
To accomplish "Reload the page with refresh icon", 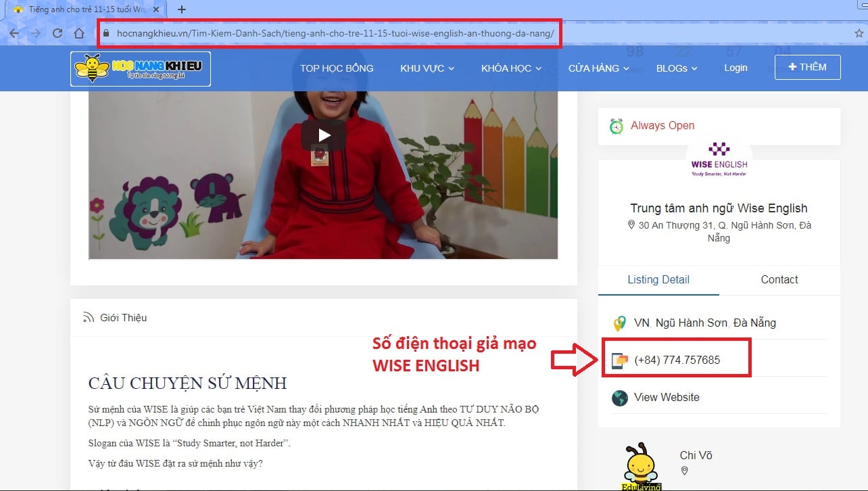I will click(x=57, y=33).
